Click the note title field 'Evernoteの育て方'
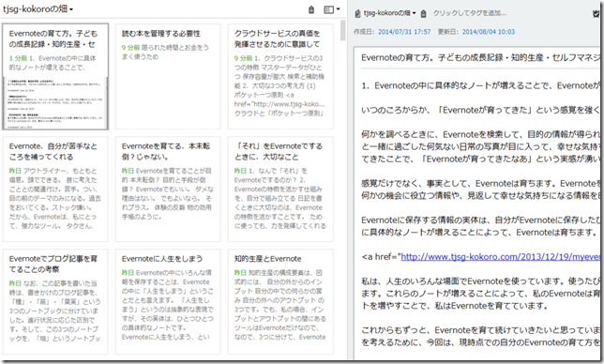604x364 pixels. (x=480, y=58)
